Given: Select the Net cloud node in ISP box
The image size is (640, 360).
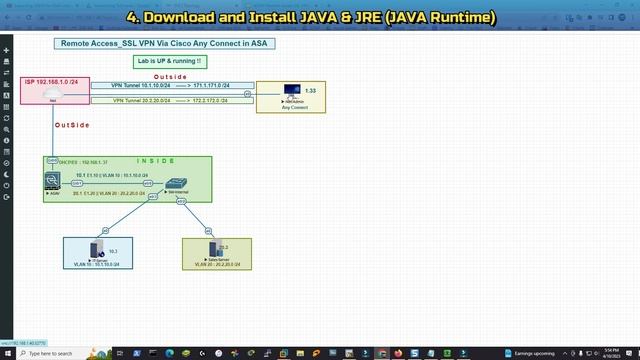Looking at the screenshot, I should click(x=53, y=94).
